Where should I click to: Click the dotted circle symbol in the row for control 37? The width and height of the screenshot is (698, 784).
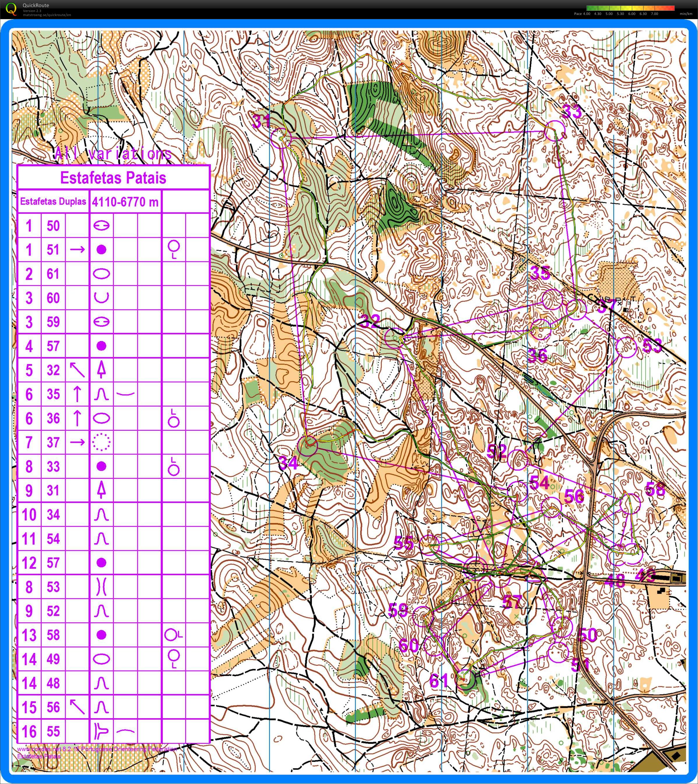pos(101,442)
